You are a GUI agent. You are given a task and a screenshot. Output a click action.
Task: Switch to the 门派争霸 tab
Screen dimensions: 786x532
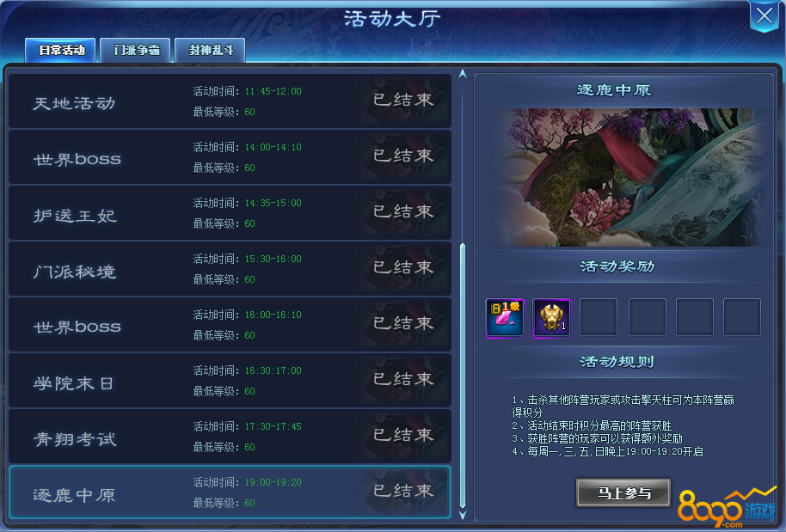[135, 50]
